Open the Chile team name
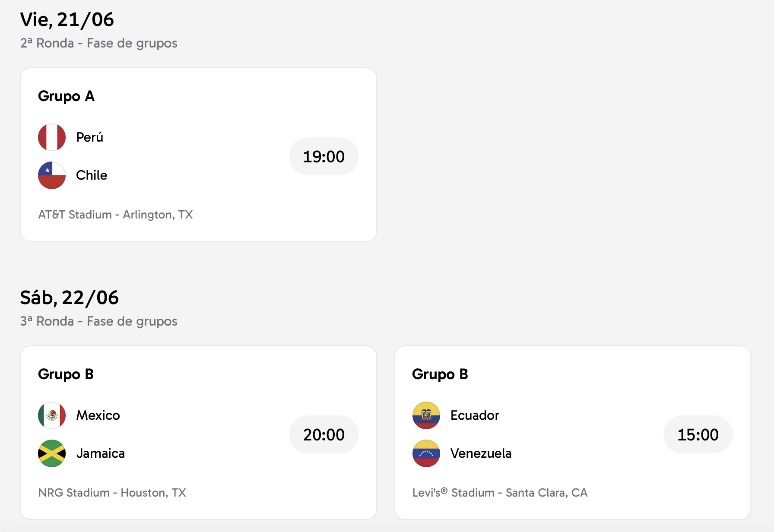 pyautogui.click(x=92, y=175)
